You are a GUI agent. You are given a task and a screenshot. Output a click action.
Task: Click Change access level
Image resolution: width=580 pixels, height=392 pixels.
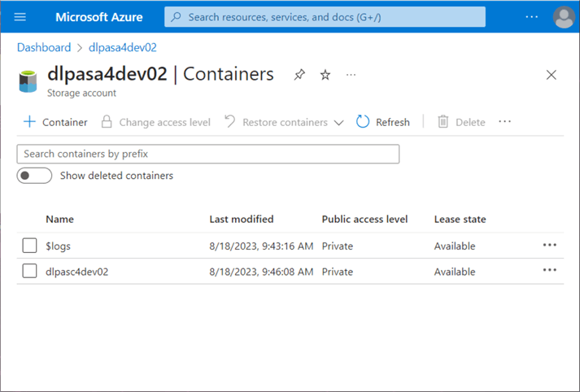155,122
